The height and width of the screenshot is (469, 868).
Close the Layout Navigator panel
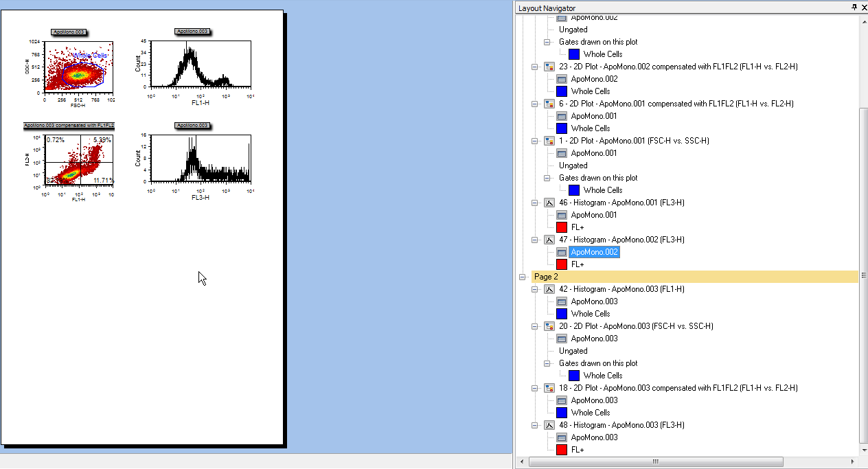tap(863, 8)
